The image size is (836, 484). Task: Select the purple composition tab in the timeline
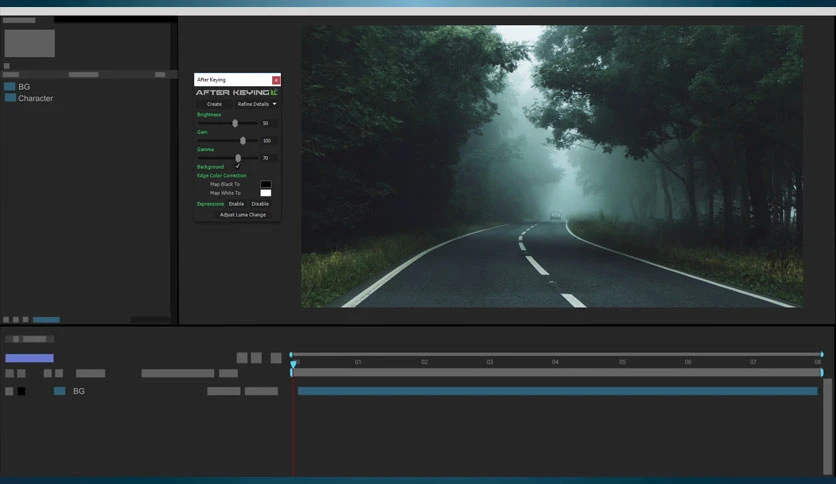tap(29, 358)
